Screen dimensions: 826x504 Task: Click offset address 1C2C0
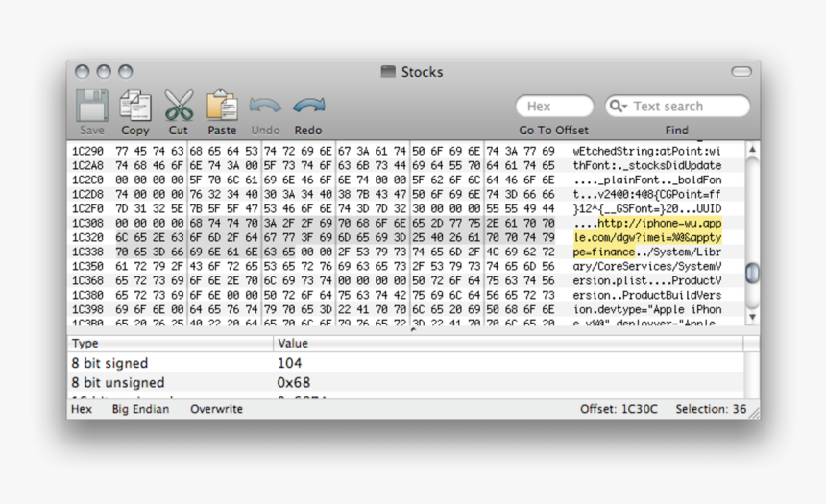tap(87, 180)
